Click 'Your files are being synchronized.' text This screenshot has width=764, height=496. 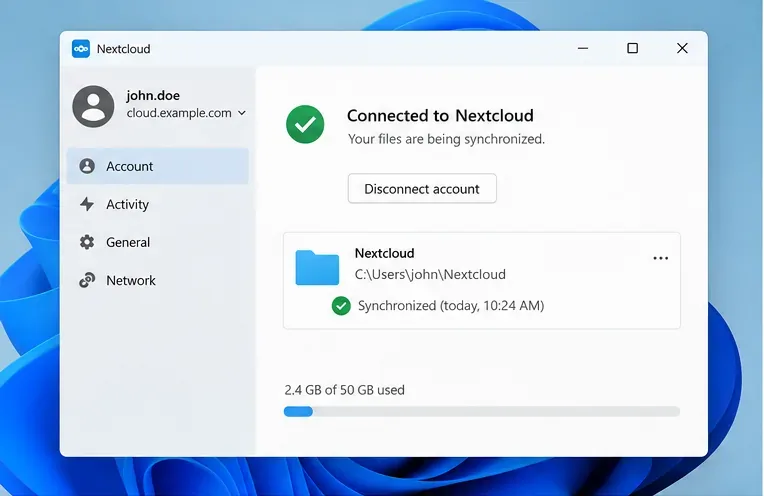coord(446,139)
